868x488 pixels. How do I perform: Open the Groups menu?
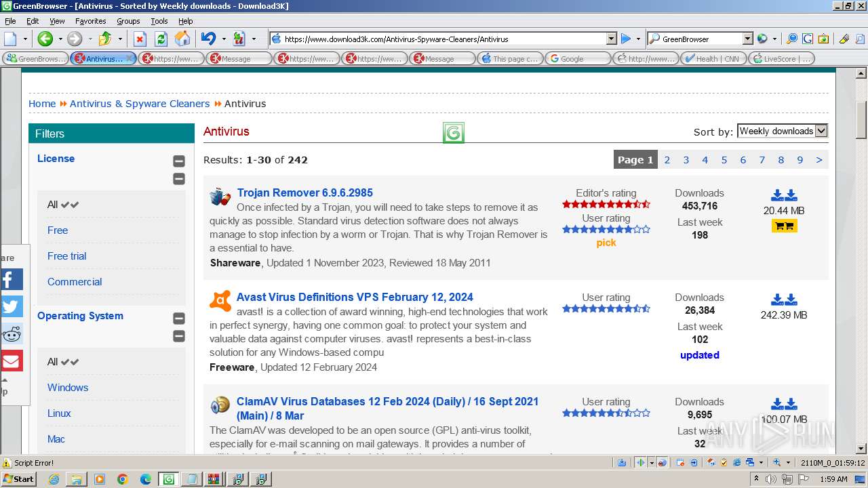(128, 21)
